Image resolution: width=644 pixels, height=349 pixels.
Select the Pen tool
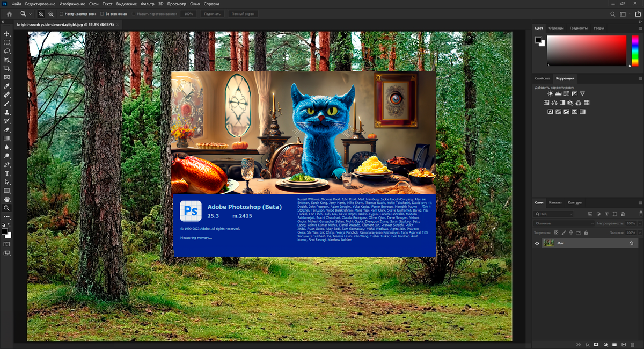pos(7,164)
